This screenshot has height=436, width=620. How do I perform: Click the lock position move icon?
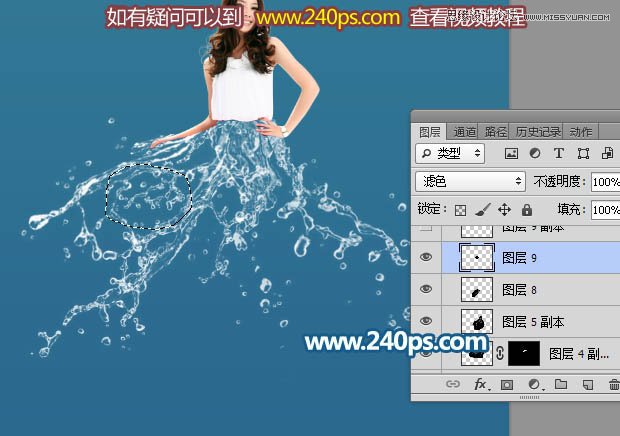tap(504, 210)
